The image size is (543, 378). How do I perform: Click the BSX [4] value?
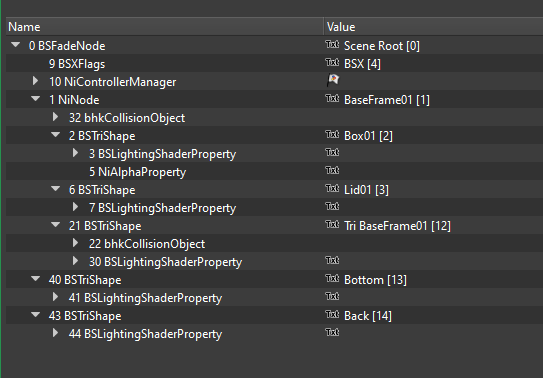362,64
